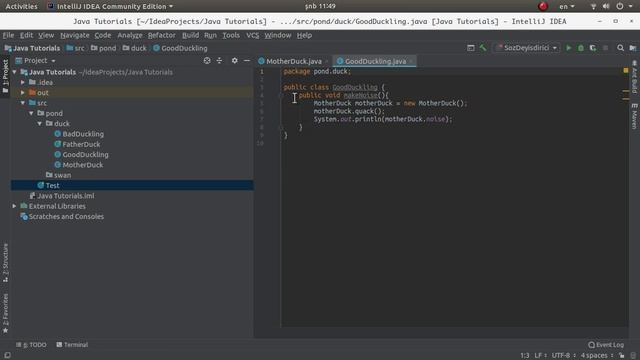The width and height of the screenshot is (640, 360).
Task: Toggle the 2: Favorites side tab
Action: [5, 313]
